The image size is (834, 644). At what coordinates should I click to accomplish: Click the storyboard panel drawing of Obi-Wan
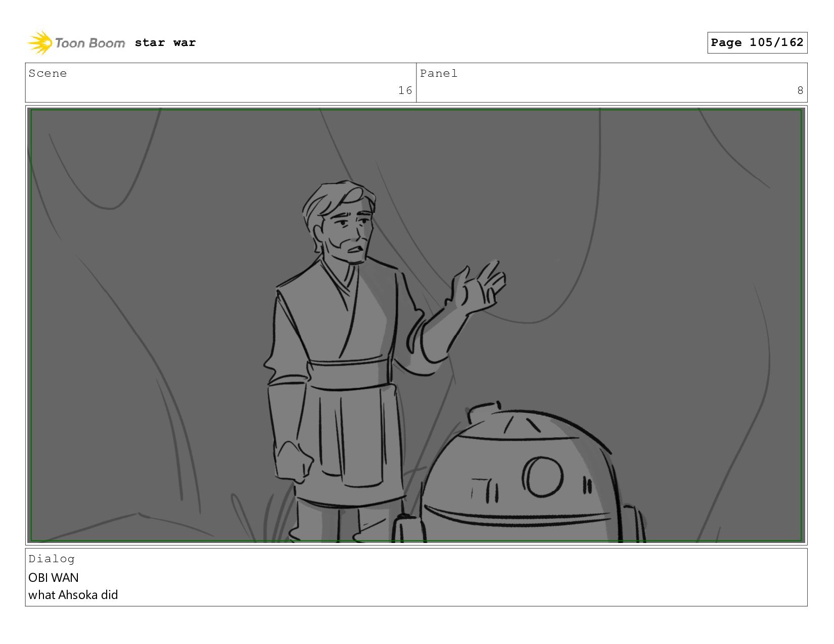click(416, 325)
